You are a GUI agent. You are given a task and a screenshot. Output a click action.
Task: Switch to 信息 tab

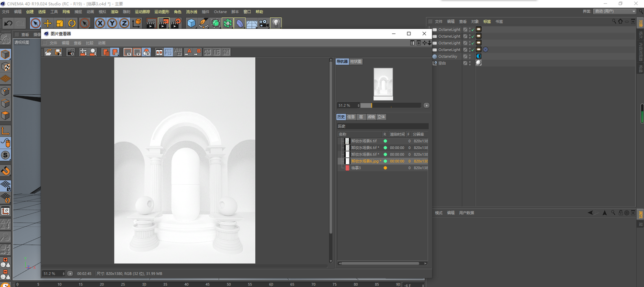[351, 117]
